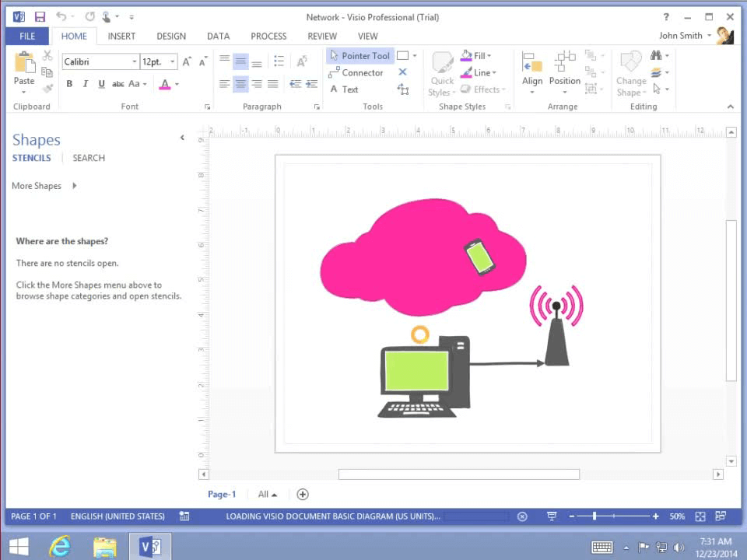Switch to the INSERT ribbon tab
Image resolution: width=747 pixels, height=560 pixels.
121,36
